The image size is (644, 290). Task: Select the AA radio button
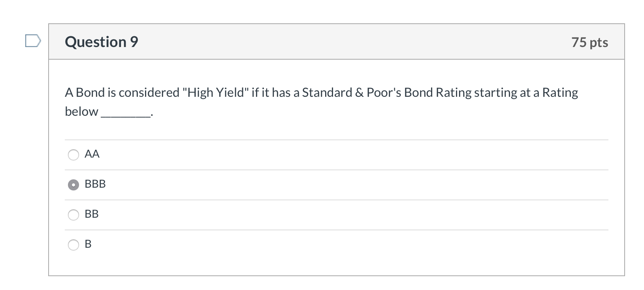tap(73, 155)
